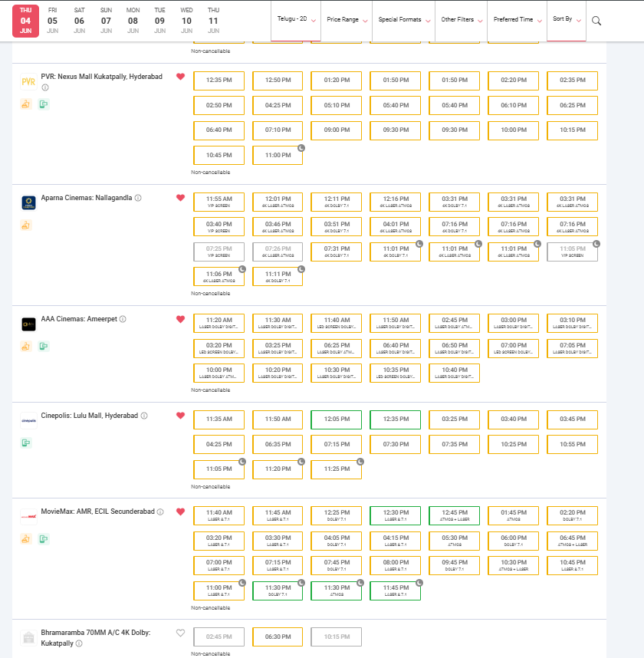644x658 pixels.
Task: Book MovieMax AMR 07:45 PM Dolby 7.1 show
Action: 337,566
